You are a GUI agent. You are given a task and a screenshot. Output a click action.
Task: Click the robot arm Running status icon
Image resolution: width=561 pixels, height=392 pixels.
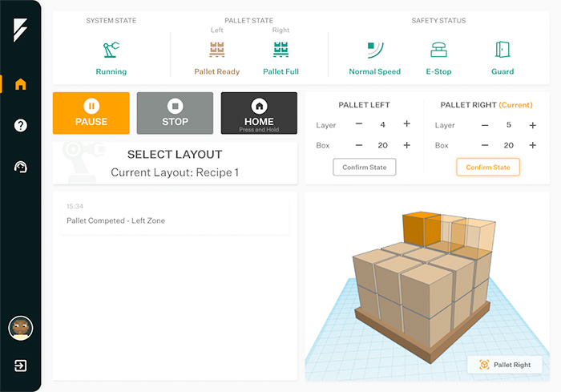point(111,51)
